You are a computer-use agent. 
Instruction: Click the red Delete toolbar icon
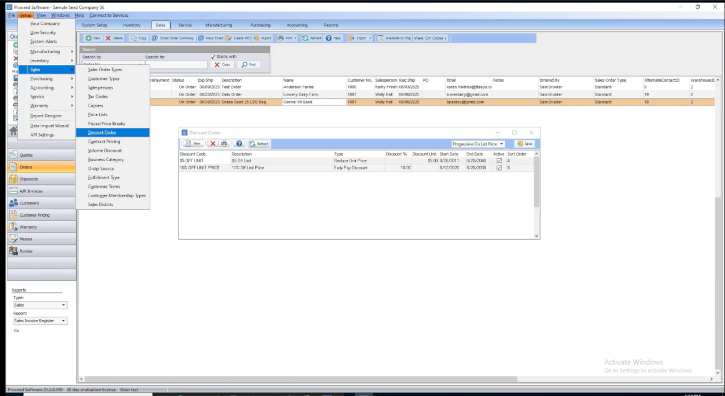[114, 38]
